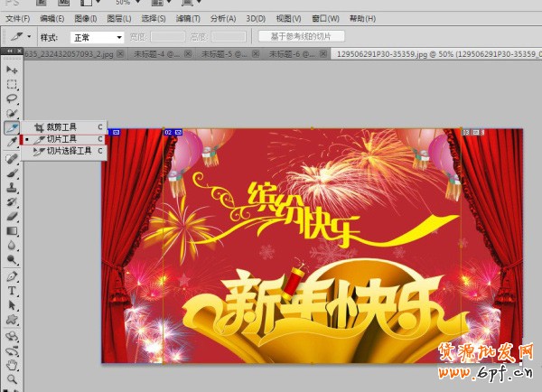Pick the Eyedropper tool
542x392 pixels.
point(13,142)
